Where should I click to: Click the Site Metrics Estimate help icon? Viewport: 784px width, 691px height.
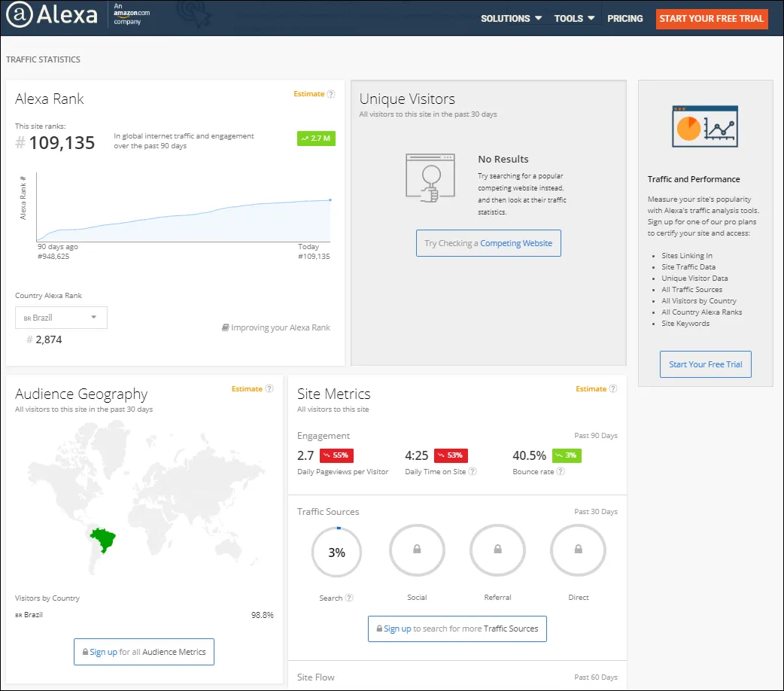coord(613,388)
